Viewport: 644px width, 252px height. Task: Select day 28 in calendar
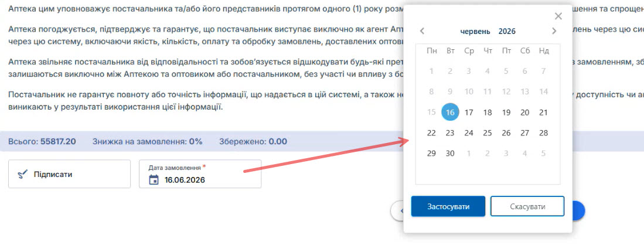(544, 133)
